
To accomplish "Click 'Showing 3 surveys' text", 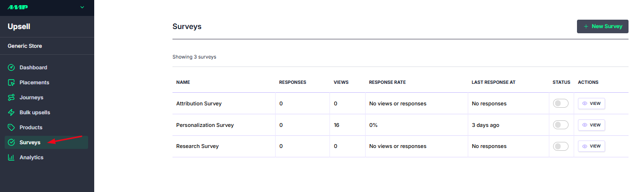I will coord(194,57).
